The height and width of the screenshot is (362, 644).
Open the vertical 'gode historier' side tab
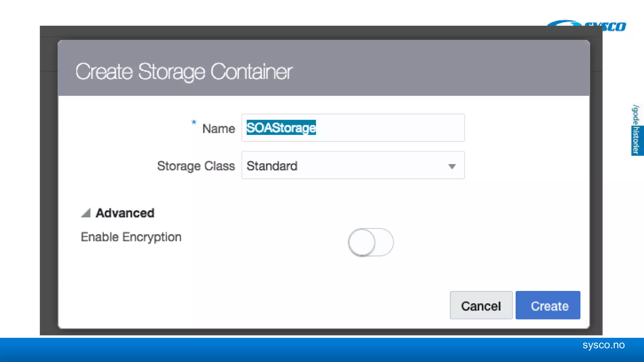tap(636, 130)
